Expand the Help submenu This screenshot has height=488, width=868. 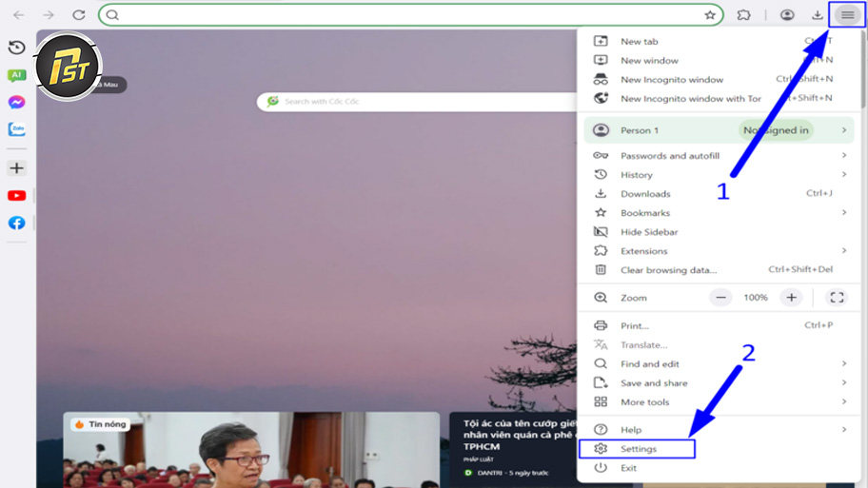pos(719,430)
